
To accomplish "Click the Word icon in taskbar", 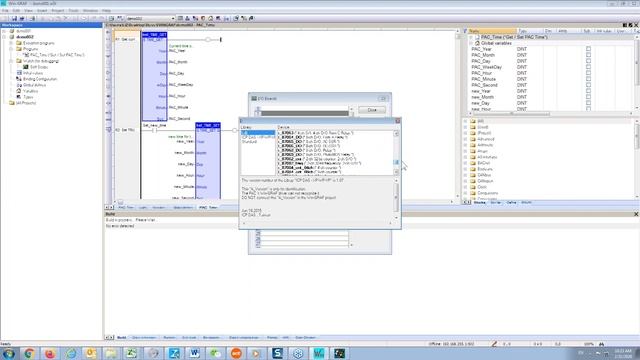I will pyautogui.click(x=194, y=353).
